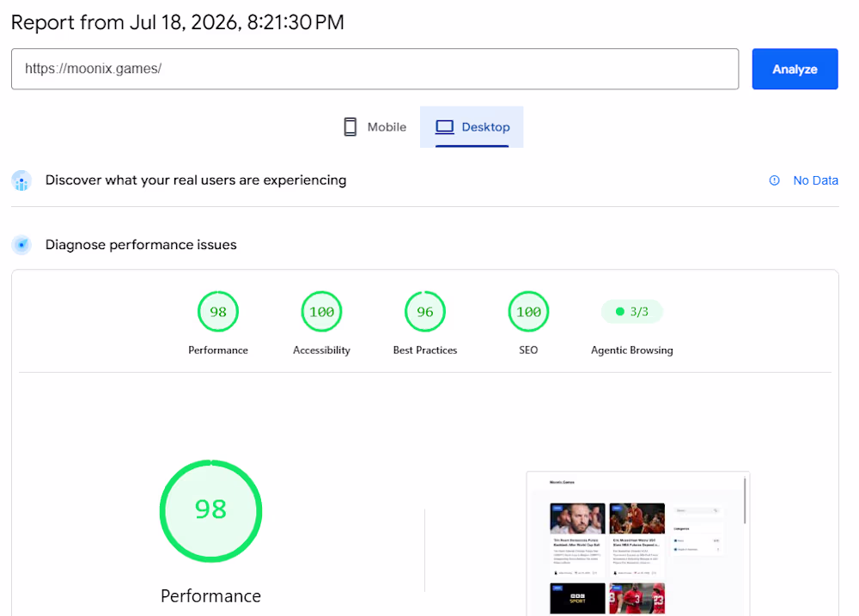Open the No Data link

coord(815,180)
